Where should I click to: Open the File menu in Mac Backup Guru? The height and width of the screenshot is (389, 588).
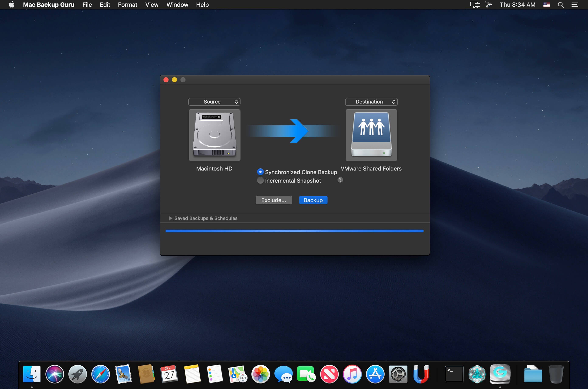coord(86,5)
